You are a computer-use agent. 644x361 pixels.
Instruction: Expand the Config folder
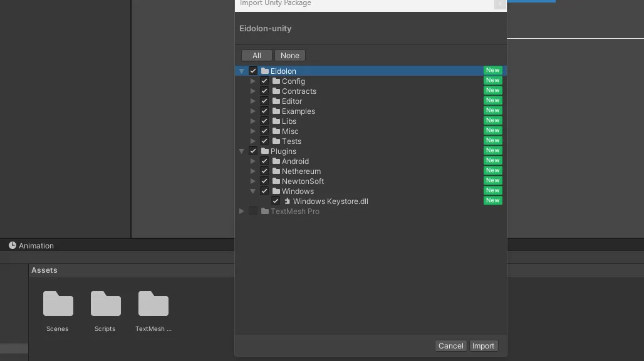click(x=253, y=81)
